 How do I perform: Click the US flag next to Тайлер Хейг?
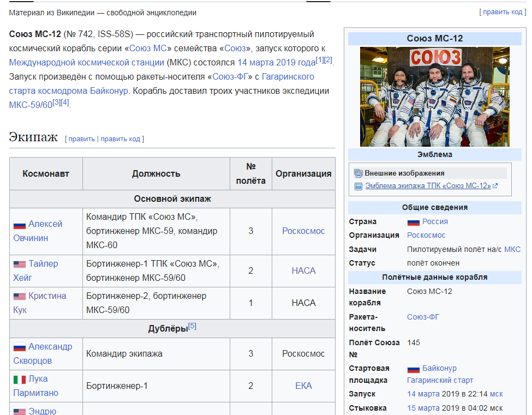pyautogui.click(x=19, y=264)
